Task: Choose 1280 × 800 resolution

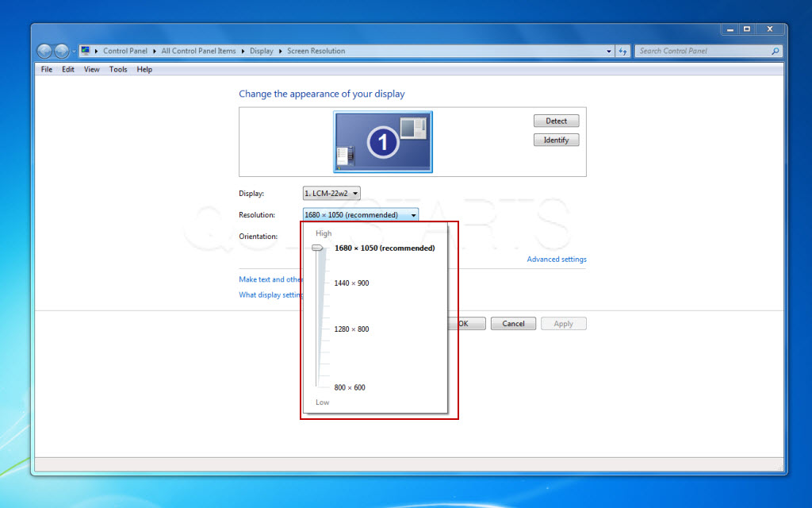Action: [351, 329]
